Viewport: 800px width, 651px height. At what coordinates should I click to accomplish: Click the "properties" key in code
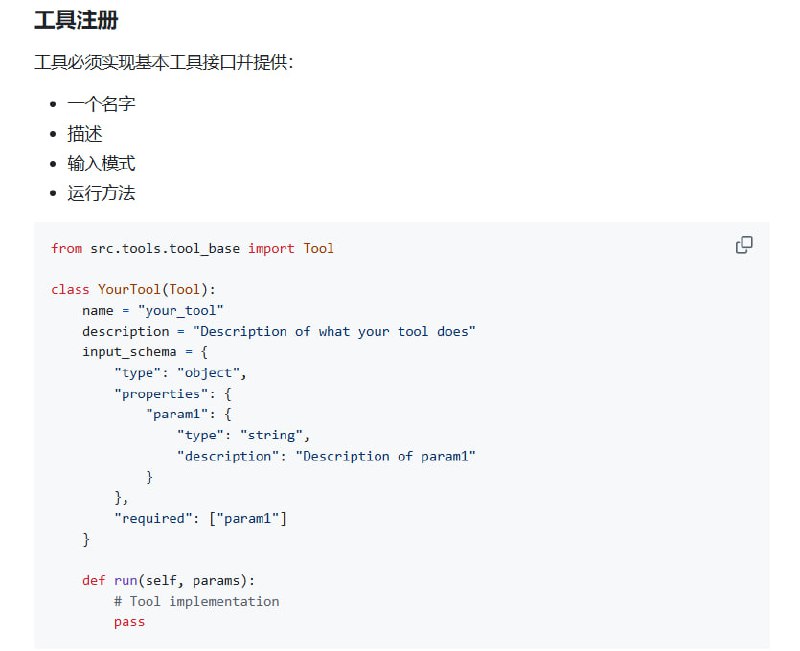[160, 394]
